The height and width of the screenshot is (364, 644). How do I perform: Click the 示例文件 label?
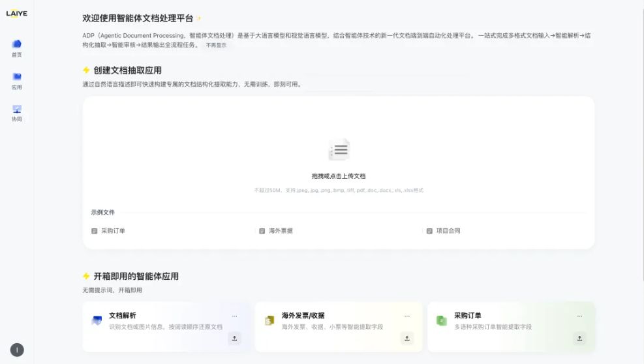click(102, 213)
